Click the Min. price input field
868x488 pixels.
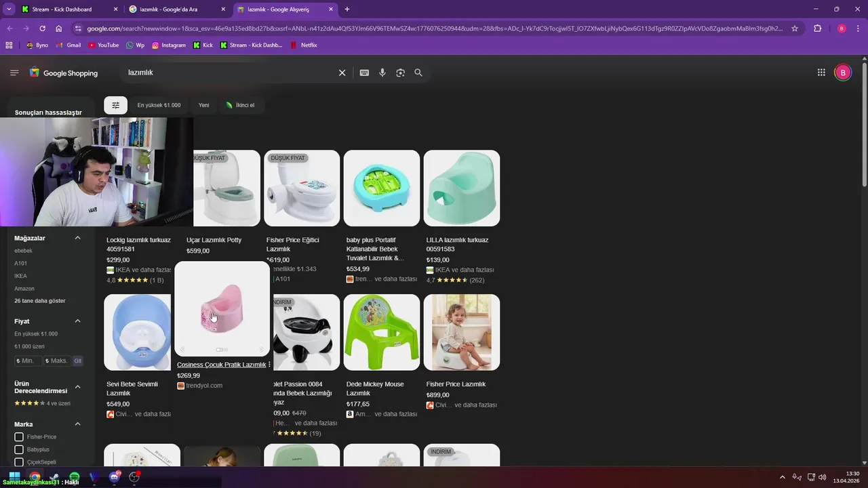coord(28,361)
